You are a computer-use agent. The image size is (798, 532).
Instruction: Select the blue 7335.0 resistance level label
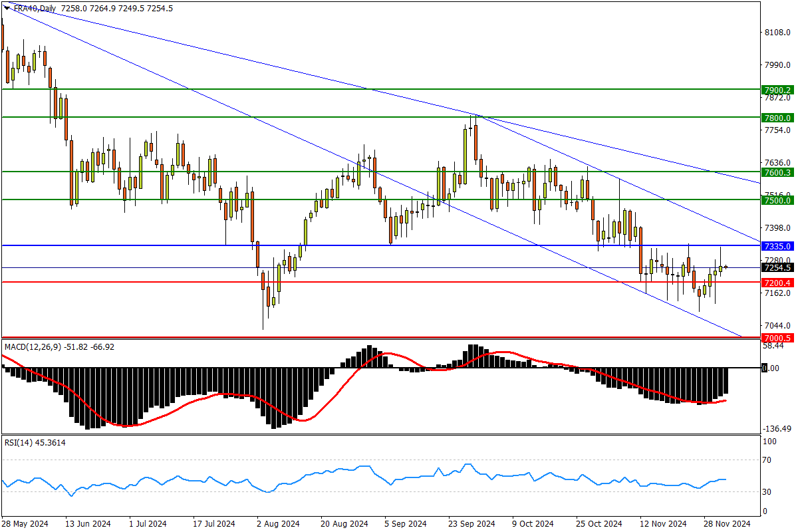(x=777, y=246)
